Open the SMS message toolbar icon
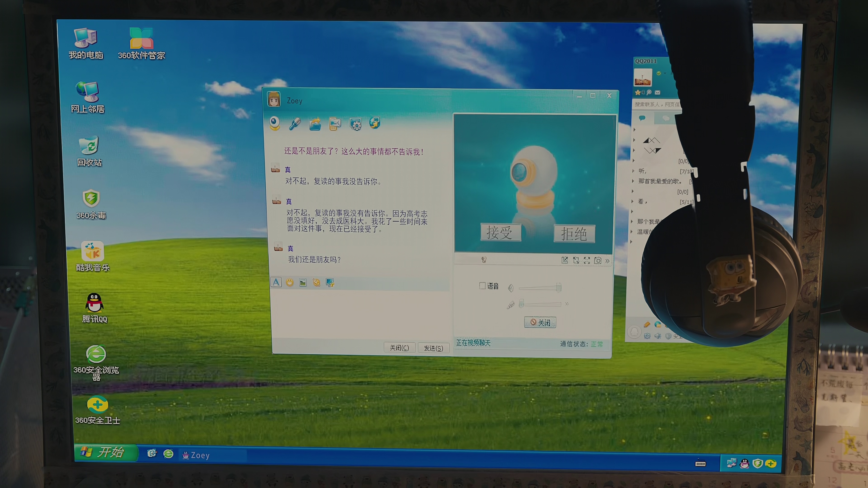The width and height of the screenshot is (868, 488). (x=335, y=124)
